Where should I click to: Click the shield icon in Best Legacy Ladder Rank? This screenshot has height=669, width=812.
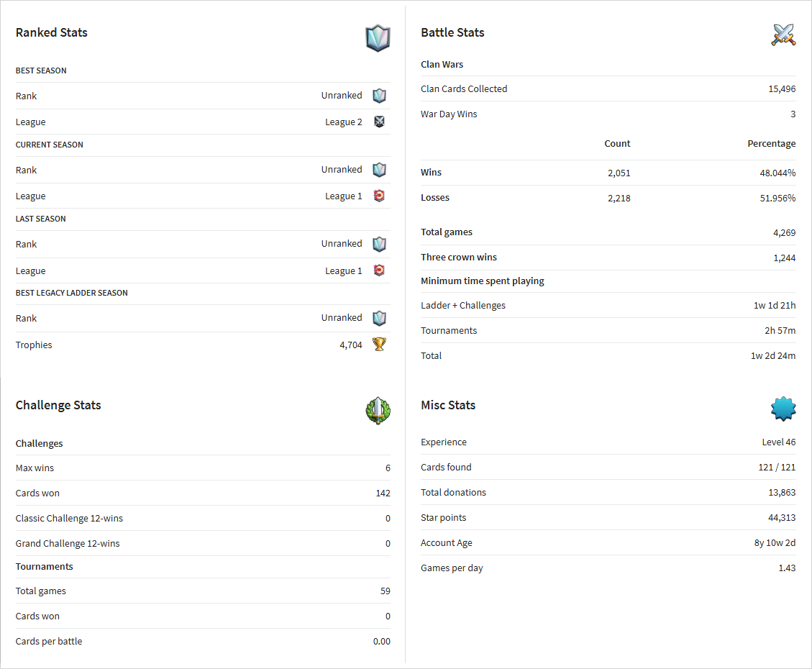click(379, 318)
